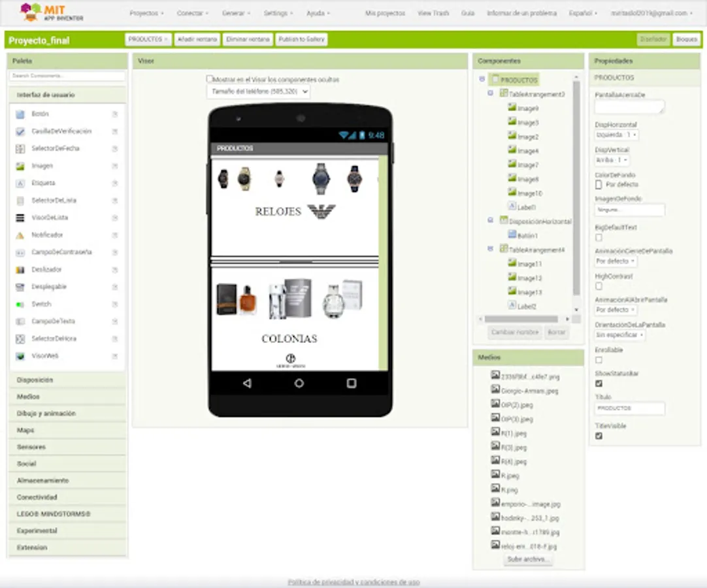Select the VisorDeLista icon
This screenshot has width=707, height=588.
click(x=20, y=218)
